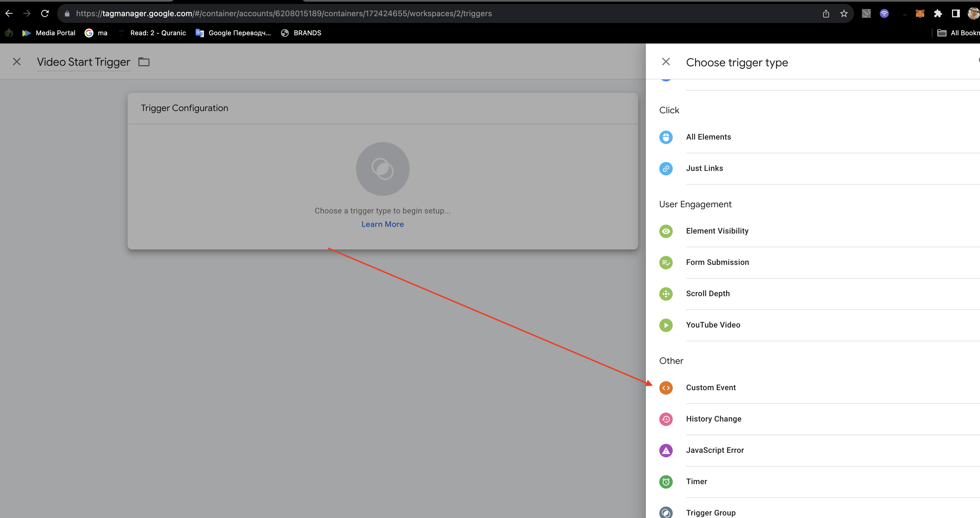Open the All Bookmarks folder

tap(958, 33)
